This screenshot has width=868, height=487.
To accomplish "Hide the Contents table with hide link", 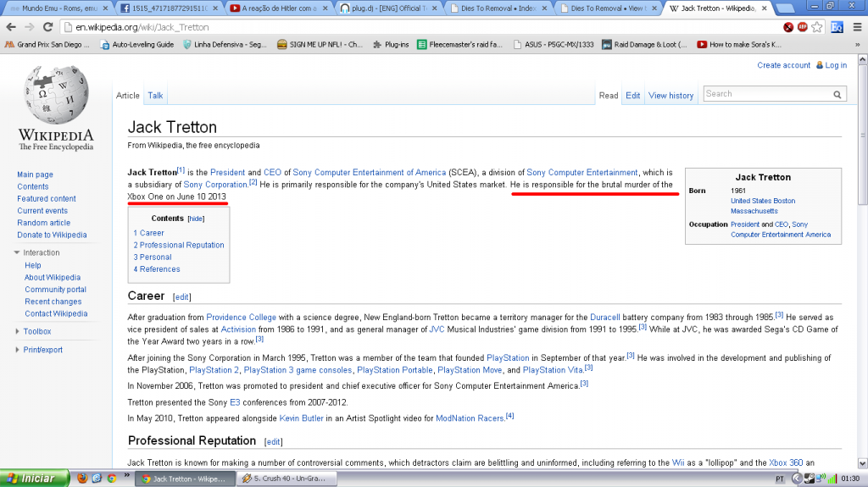I will pos(196,219).
